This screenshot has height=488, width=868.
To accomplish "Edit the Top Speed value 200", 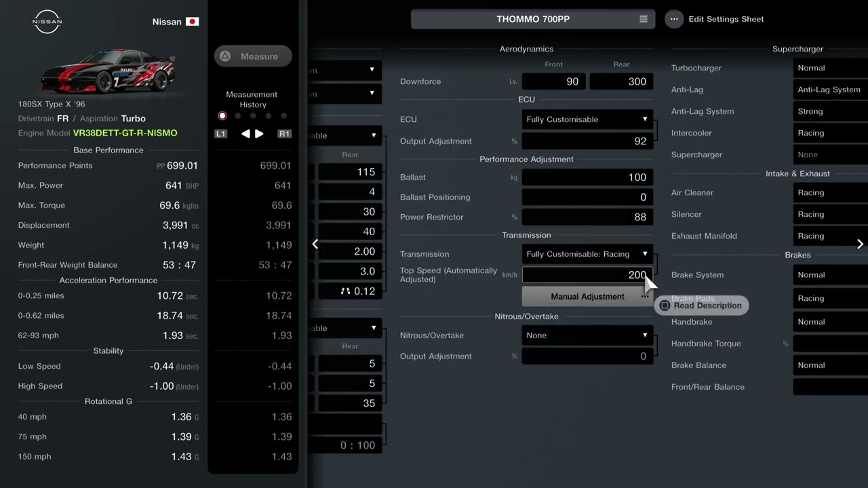I will tap(587, 274).
